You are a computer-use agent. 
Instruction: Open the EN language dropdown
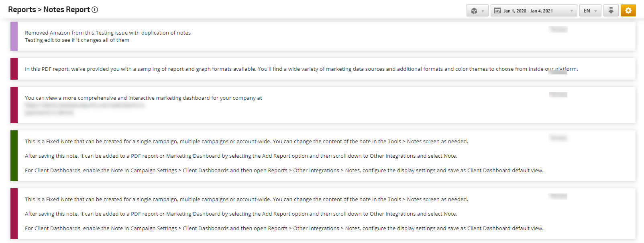click(590, 11)
